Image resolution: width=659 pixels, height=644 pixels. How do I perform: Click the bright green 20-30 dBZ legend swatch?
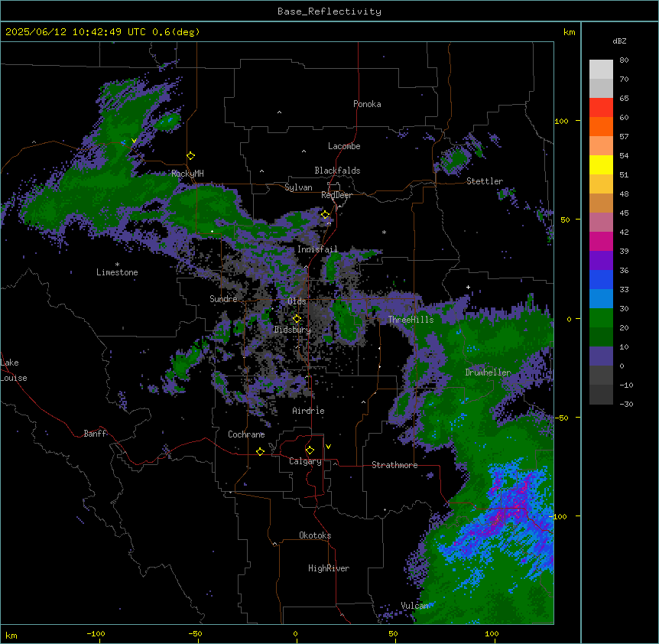point(601,318)
